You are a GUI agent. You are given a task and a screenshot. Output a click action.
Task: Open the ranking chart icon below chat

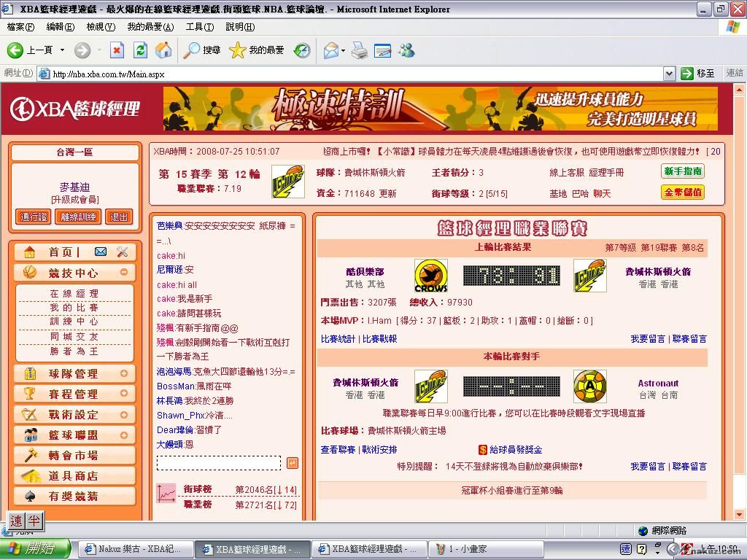(x=166, y=494)
